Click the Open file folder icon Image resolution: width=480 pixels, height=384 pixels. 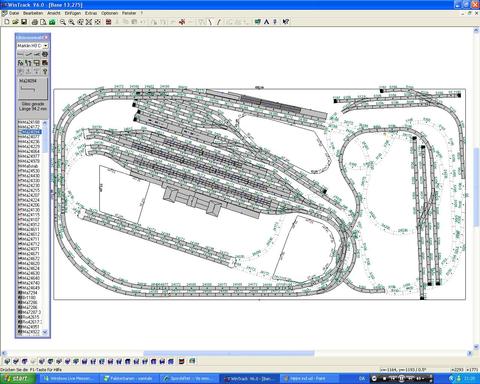coord(15,22)
